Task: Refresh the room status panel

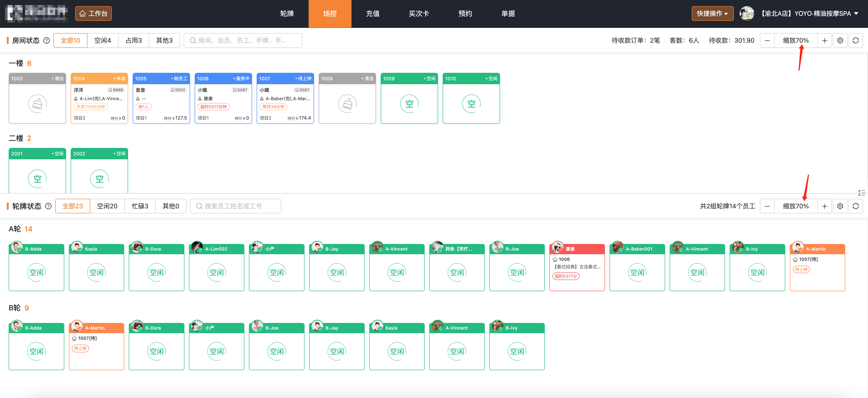Action: (x=855, y=40)
